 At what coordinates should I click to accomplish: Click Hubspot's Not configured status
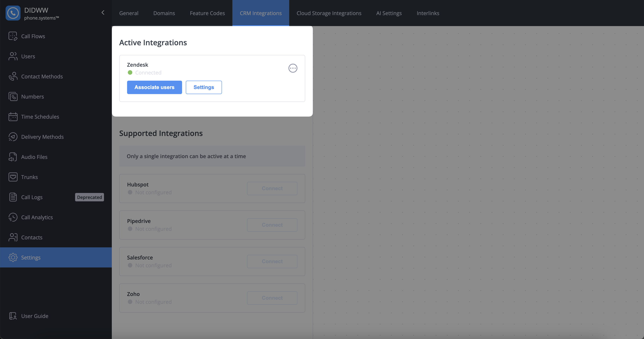pos(153,192)
